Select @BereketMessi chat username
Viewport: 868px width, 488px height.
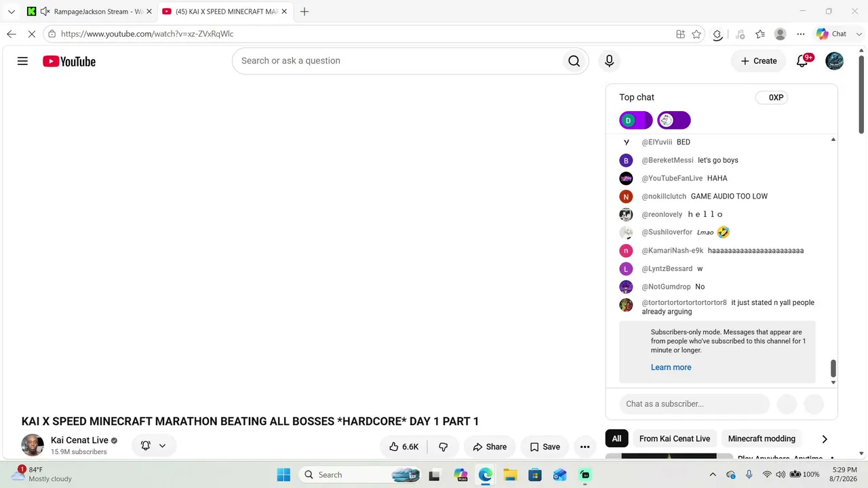click(x=667, y=161)
